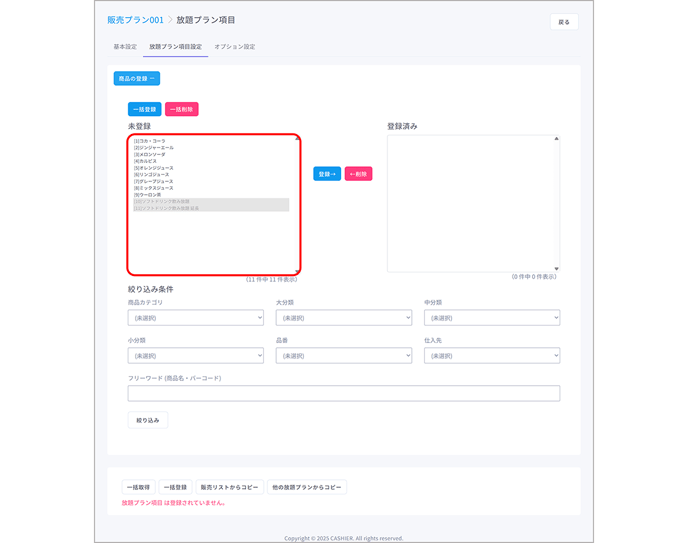Click the blue 一括登録 button above the lists
Screen dimensions: 688x543
click(145, 109)
